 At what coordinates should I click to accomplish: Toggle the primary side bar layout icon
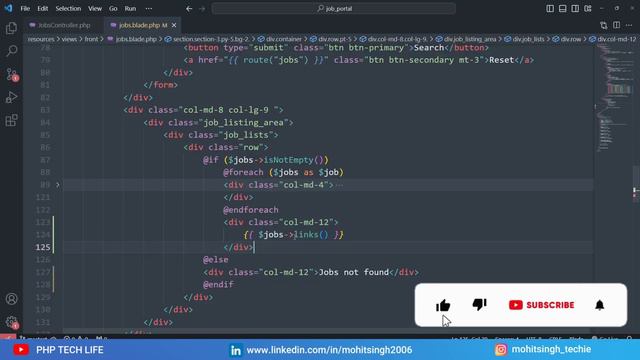(x=550, y=8)
